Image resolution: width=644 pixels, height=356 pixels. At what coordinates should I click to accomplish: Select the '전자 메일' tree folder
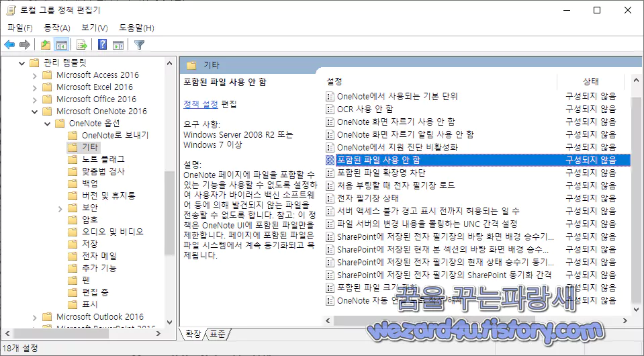click(x=99, y=256)
